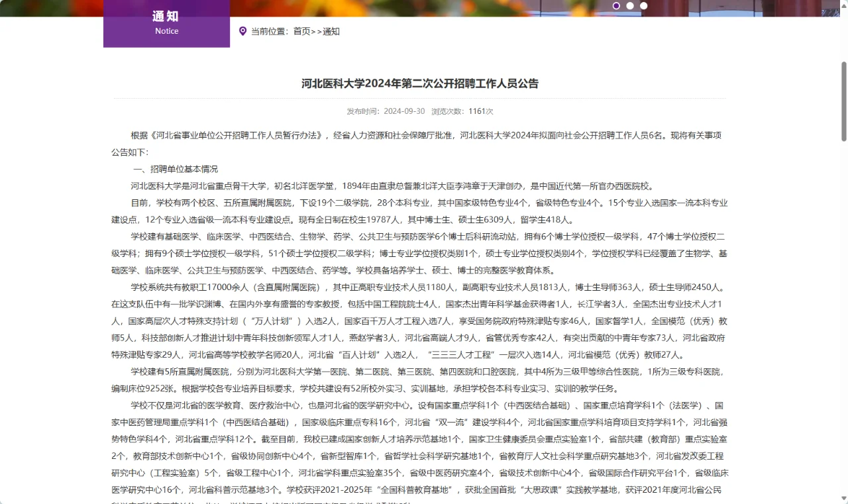Click the publish date 2024-09-30
Viewport: 848px width, 504px height.
point(404,111)
